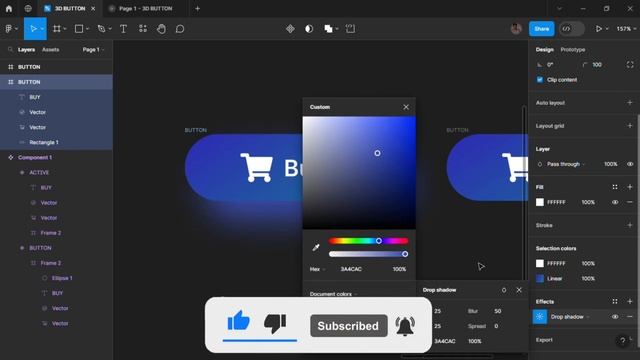The image size is (640, 360).
Task: Add a new fill
Action: [x=630, y=187]
